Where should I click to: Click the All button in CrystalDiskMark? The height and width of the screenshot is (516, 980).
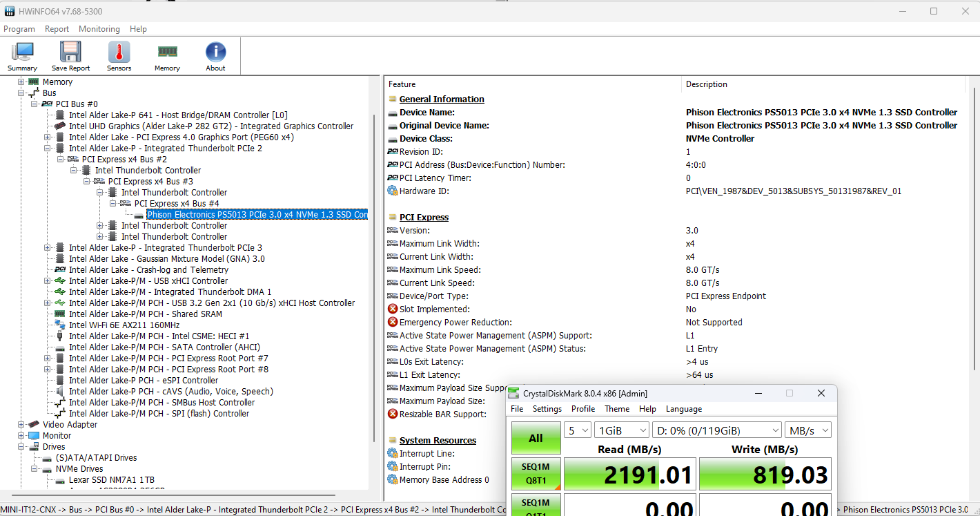[x=536, y=439]
